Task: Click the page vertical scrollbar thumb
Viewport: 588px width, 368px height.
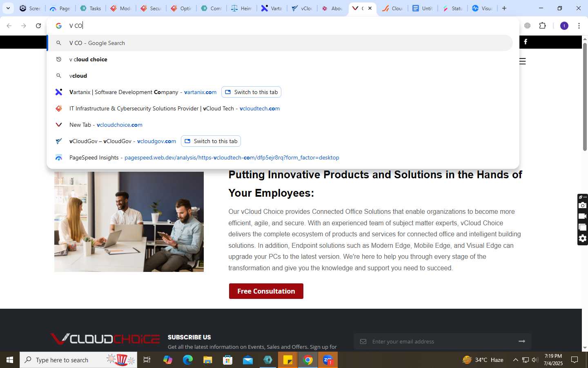Action: pos(585,96)
